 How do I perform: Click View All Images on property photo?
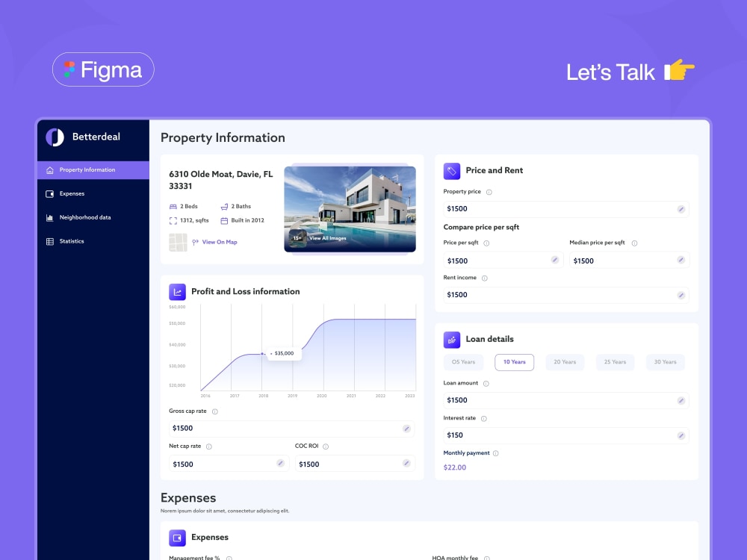tap(328, 238)
